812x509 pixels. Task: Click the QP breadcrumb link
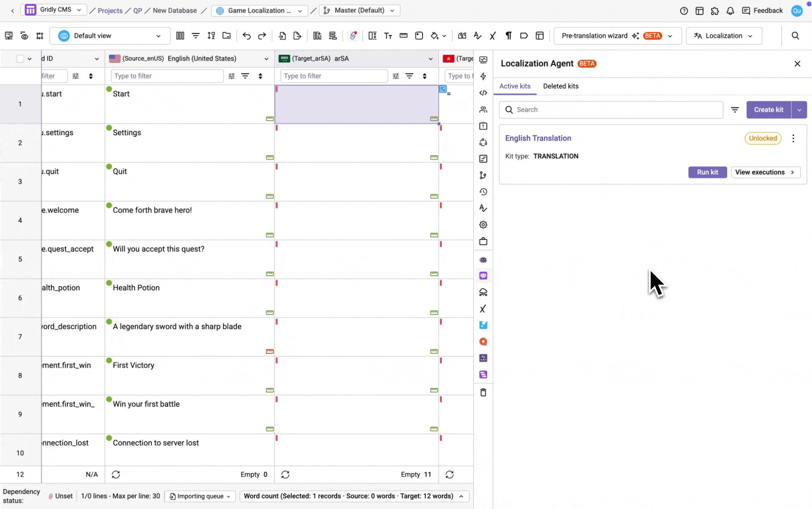tap(138, 10)
